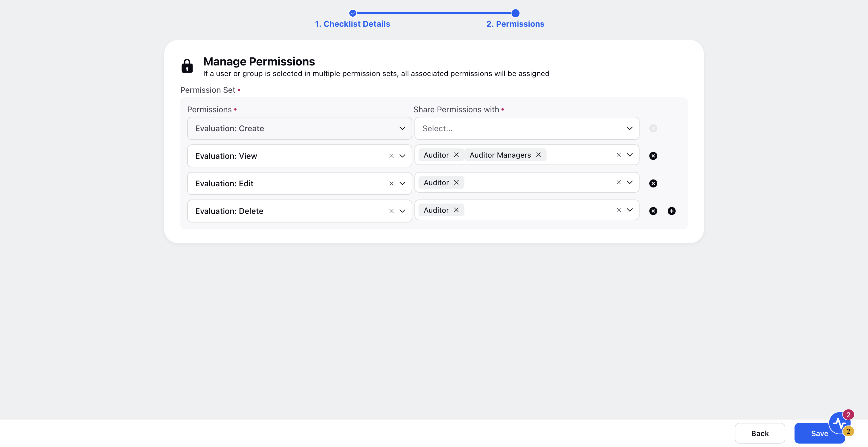Remove Auditor tag from Evaluation: Delete row

coord(456,210)
